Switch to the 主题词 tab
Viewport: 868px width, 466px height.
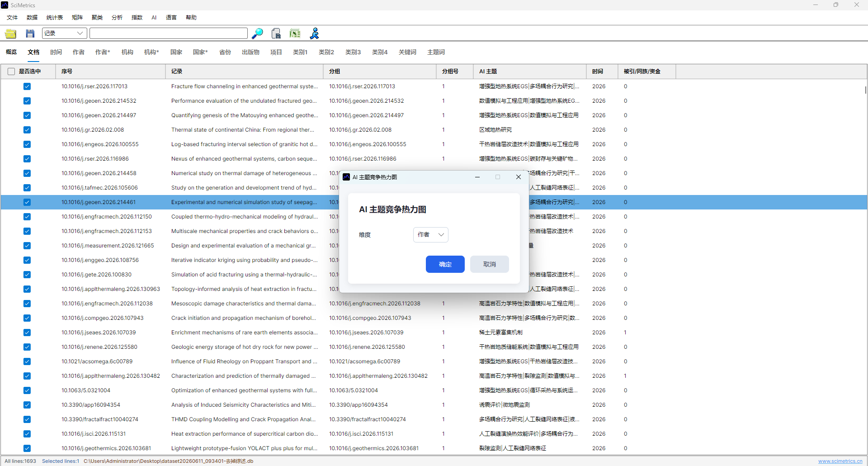click(x=436, y=52)
